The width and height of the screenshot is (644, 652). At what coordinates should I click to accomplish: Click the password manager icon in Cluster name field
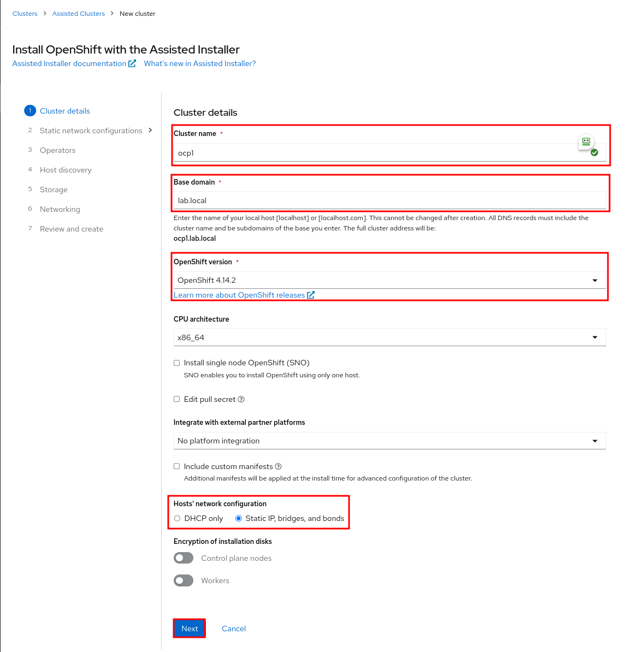click(x=586, y=141)
